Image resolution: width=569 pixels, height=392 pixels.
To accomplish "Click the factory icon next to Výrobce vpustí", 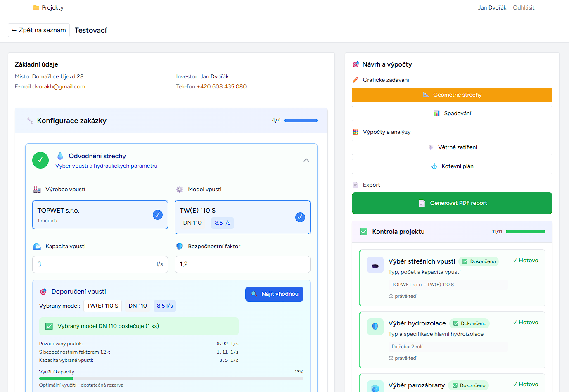I will [37, 190].
